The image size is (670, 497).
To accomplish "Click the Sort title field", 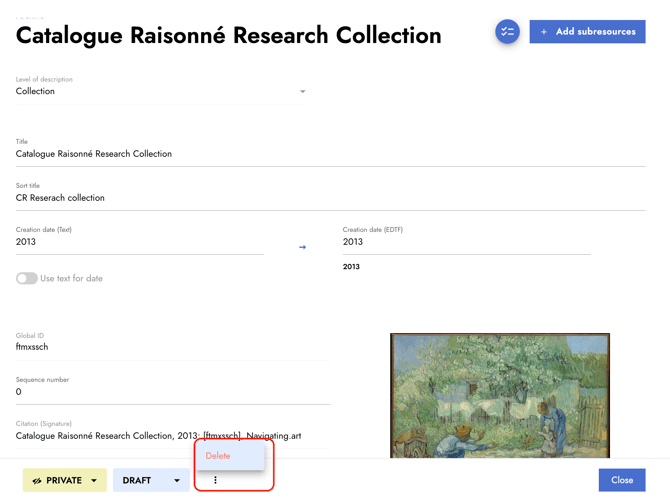I will tap(330, 198).
